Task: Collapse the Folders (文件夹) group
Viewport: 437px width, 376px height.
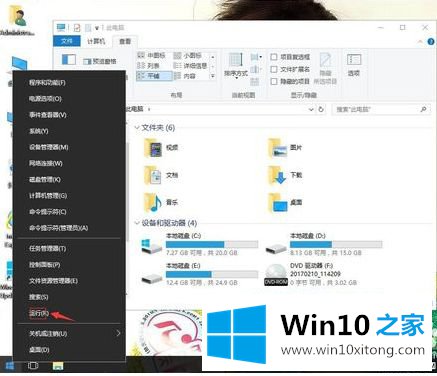Action: (x=137, y=128)
